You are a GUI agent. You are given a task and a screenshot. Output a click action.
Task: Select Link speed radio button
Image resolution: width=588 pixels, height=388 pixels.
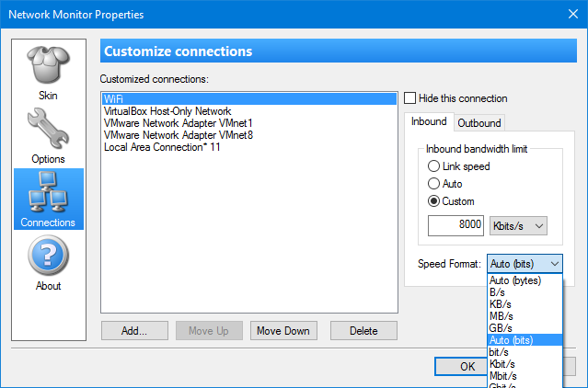[434, 166]
